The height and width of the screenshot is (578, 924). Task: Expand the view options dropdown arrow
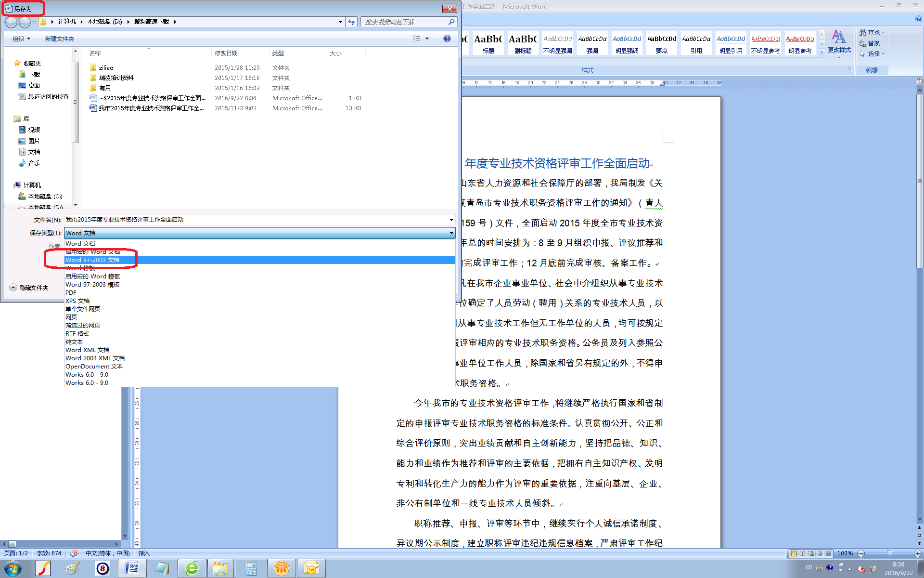427,39
